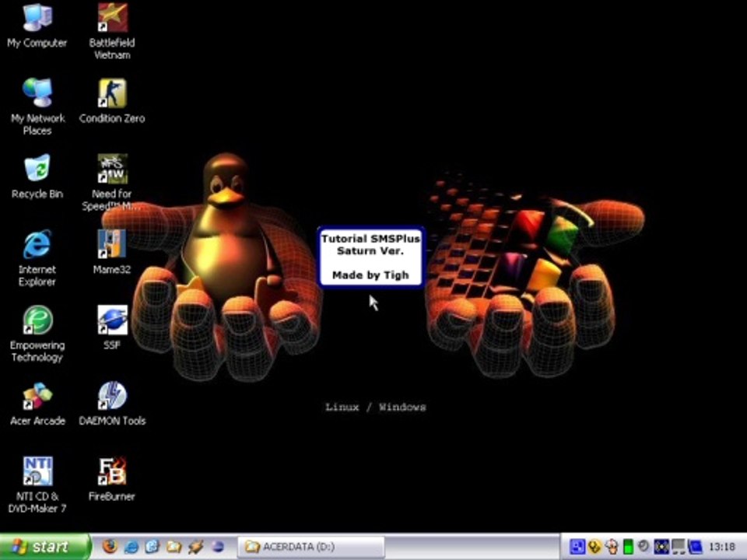Select NTI CD & DVD-Maker 7 icon

(x=37, y=485)
